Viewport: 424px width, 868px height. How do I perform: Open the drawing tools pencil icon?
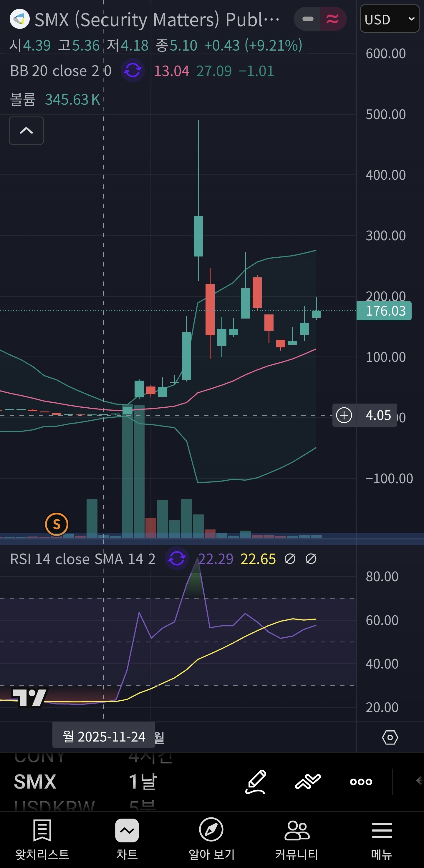point(256,782)
